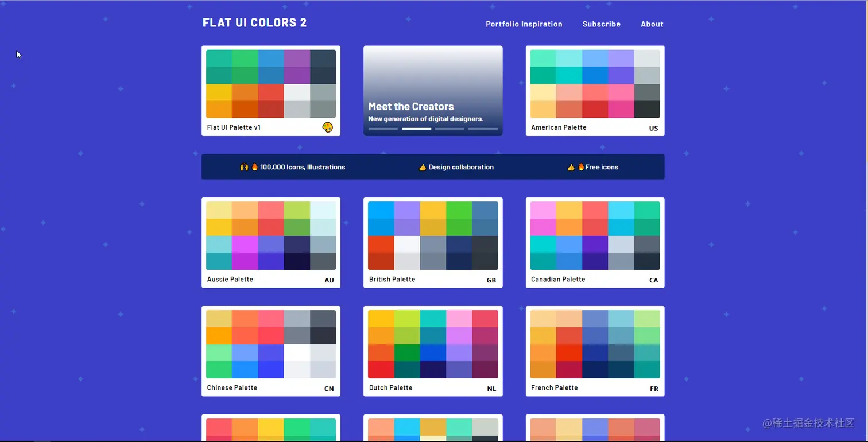This screenshot has width=868, height=442.
Task: Select the active second carousel indicator bar
Action: [x=416, y=129]
